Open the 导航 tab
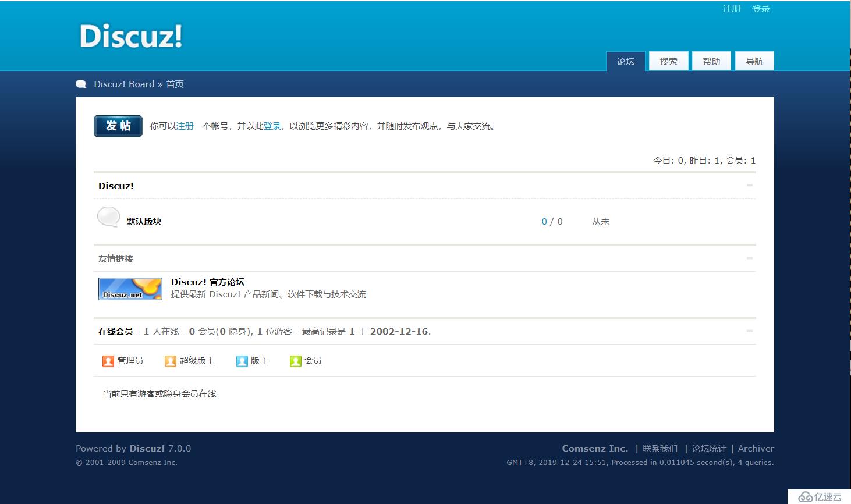The height and width of the screenshot is (504, 851). (x=754, y=61)
